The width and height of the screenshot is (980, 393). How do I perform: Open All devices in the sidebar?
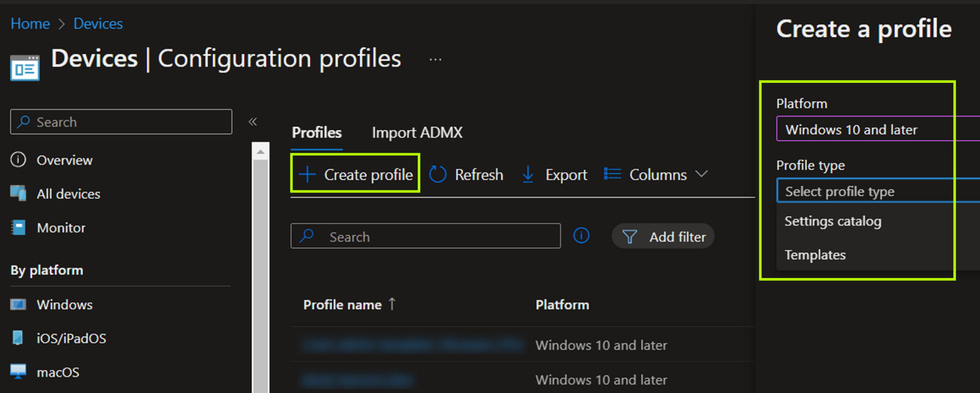tap(68, 194)
